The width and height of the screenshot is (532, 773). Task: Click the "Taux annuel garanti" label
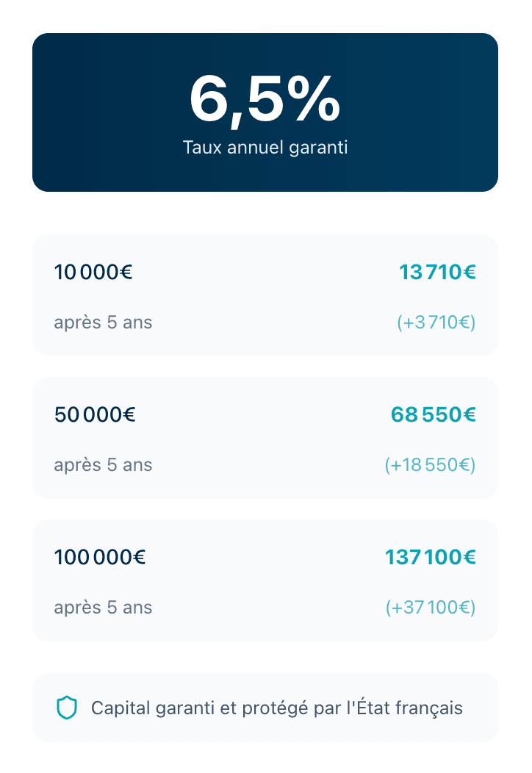point(265,147)
